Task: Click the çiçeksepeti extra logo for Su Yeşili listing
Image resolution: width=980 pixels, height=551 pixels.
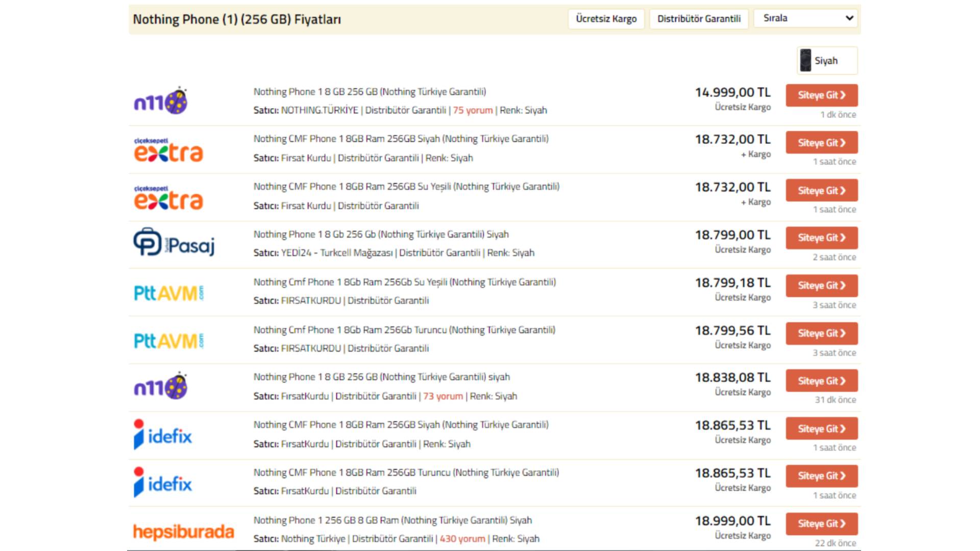Action: click(x=168, y=197)
